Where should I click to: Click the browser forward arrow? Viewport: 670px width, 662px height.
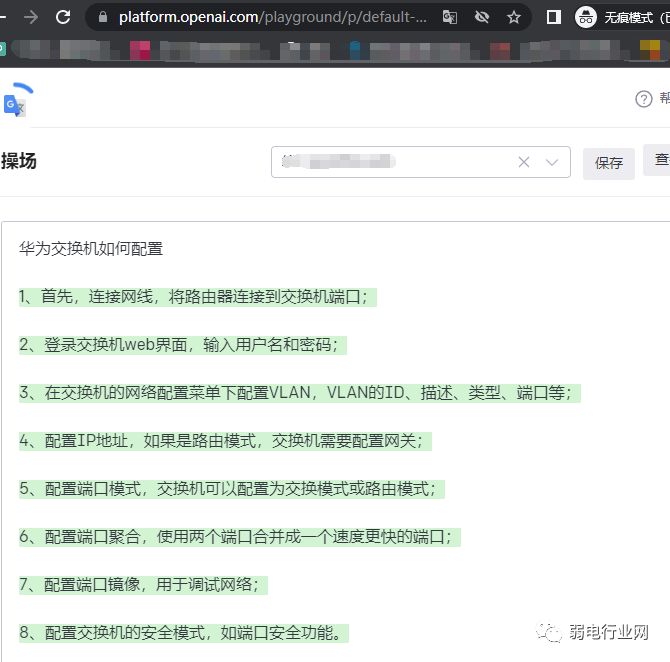click(x=30, y=17)
